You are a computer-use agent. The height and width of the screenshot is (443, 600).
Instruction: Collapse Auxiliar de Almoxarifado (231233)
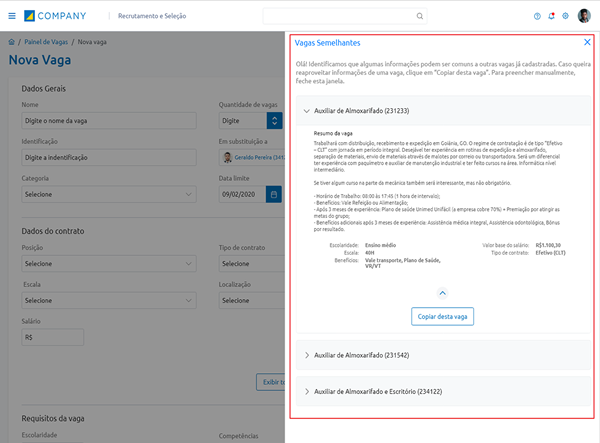coord(306,111)
